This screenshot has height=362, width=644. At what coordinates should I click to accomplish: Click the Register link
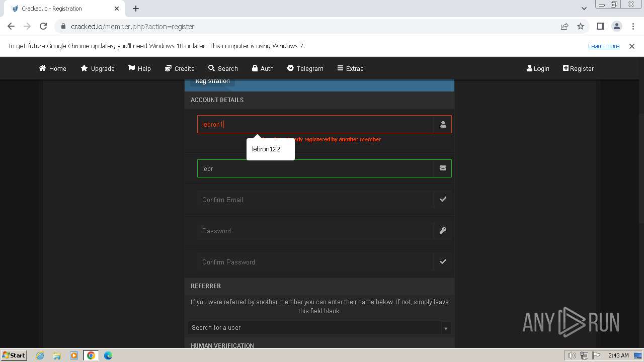(578, 68)
